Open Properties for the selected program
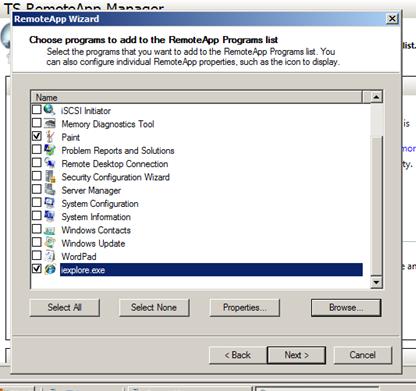This screenshot has width=416, height=391. tap(244, 307)
